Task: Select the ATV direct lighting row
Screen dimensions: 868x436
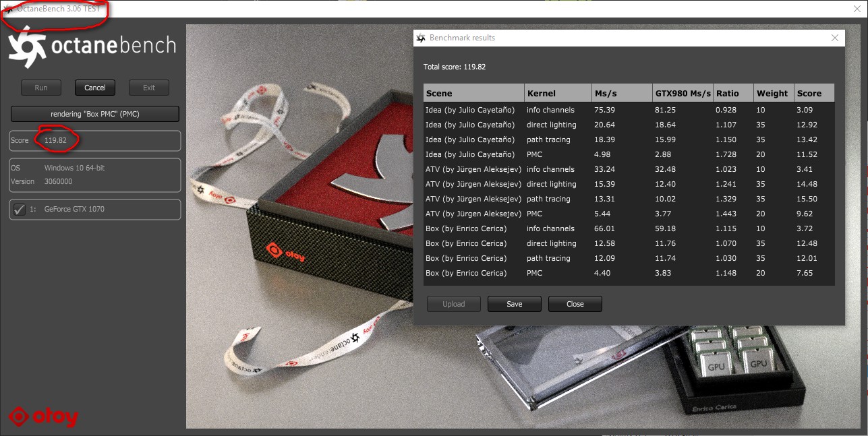Action: click(x=629, y=184)
